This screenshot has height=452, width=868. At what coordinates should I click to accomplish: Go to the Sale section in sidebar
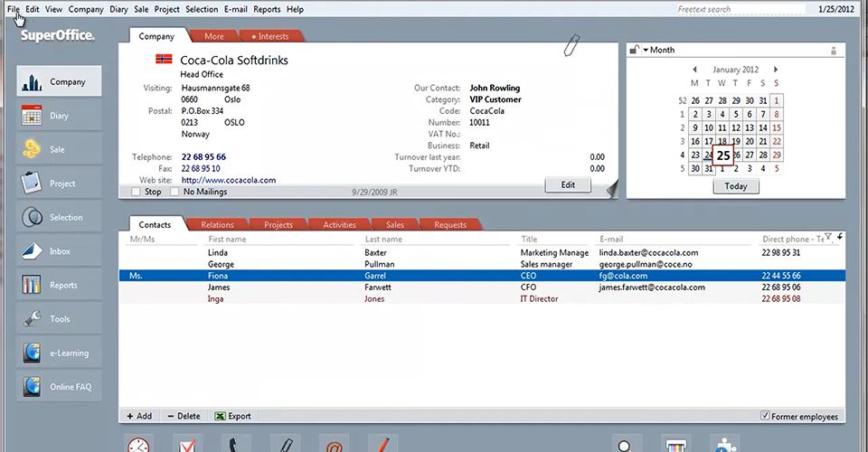(x=59, y=149)
